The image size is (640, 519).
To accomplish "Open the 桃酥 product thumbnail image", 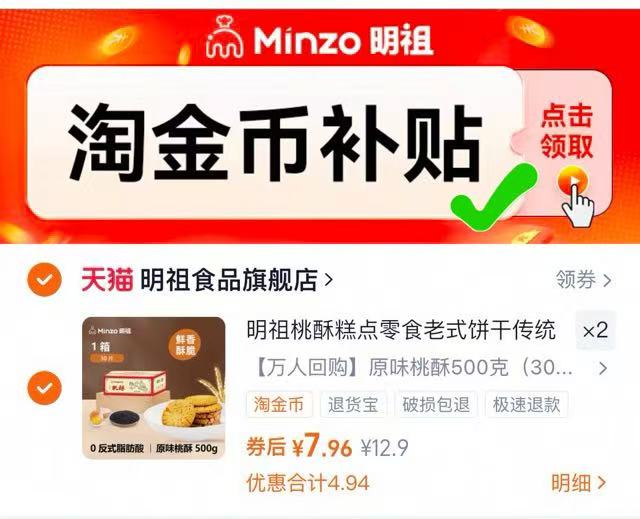I will [x=153, y=388].
